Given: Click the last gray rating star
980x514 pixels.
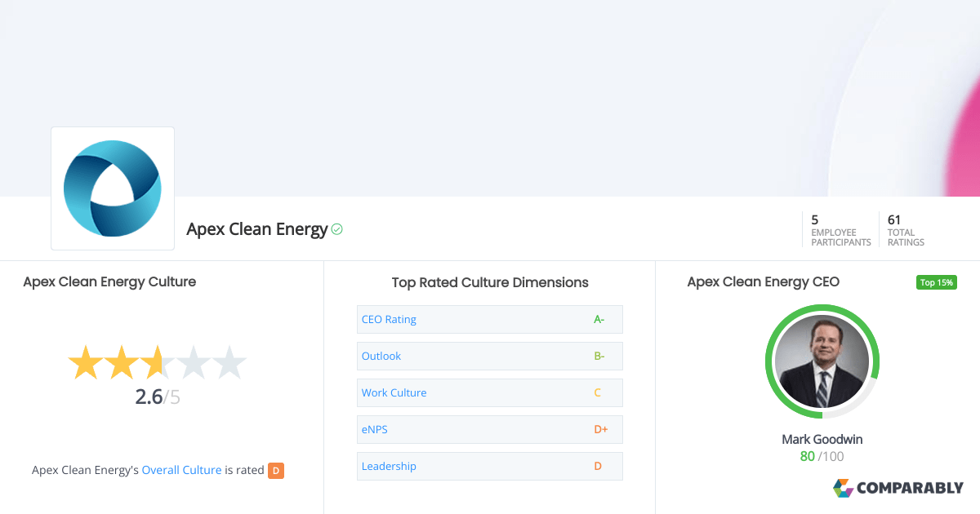Looking at the screenshot, I should (229, 363).
